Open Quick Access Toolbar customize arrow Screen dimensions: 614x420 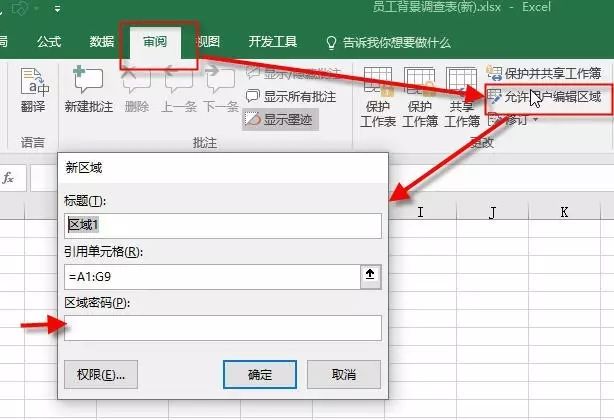point(58,9)
